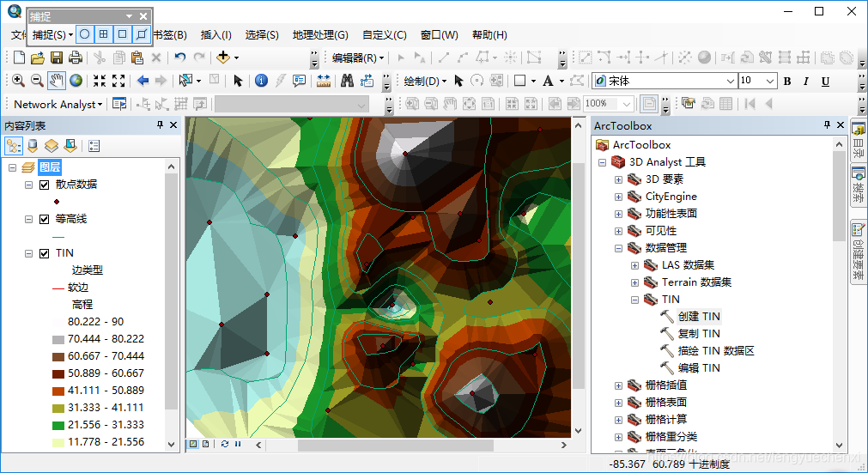Open the 复制 TIN tool
This screenshot has width=868, height=473.
tap(699, 334)
